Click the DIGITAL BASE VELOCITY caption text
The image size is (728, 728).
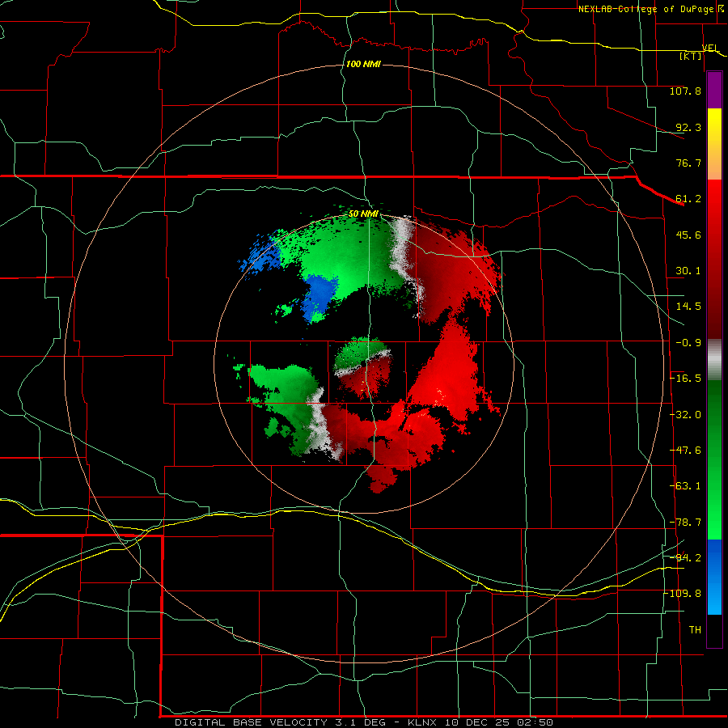[x=252, y=722]
